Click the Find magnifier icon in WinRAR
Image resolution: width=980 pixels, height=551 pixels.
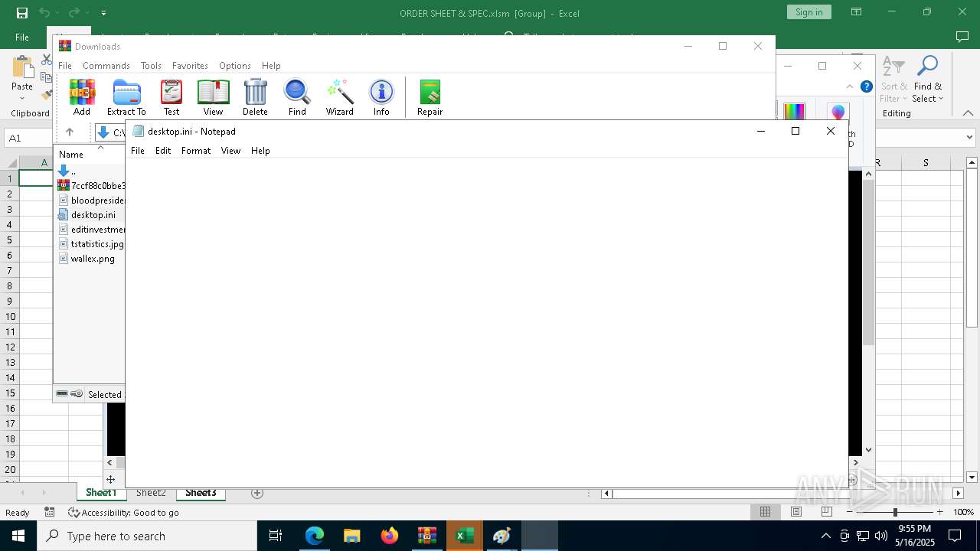(x=297, y=97)
